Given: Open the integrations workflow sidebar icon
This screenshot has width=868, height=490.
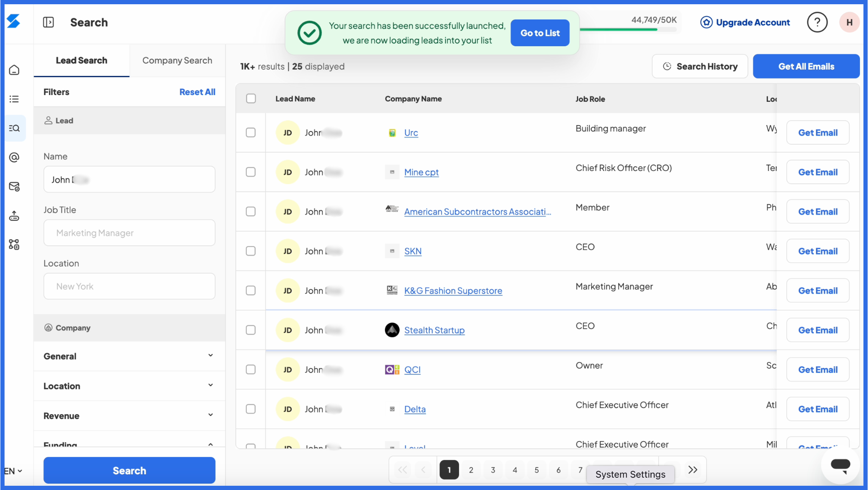Looking at the screenshot, I should (14, 245).
